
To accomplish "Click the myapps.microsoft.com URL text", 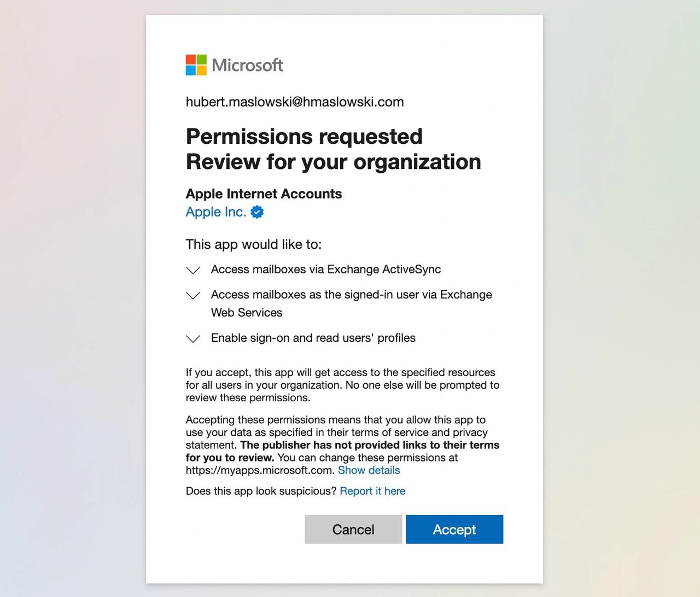I will pos(259,470).
